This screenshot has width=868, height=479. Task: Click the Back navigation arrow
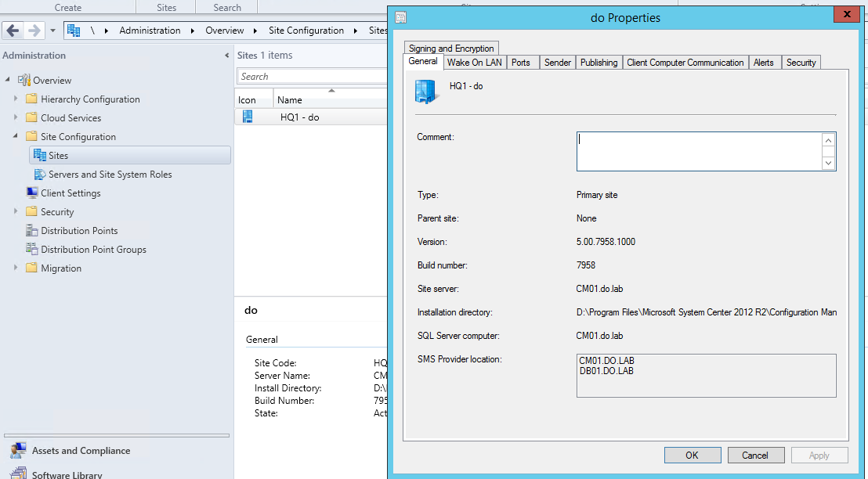[13, 31]
